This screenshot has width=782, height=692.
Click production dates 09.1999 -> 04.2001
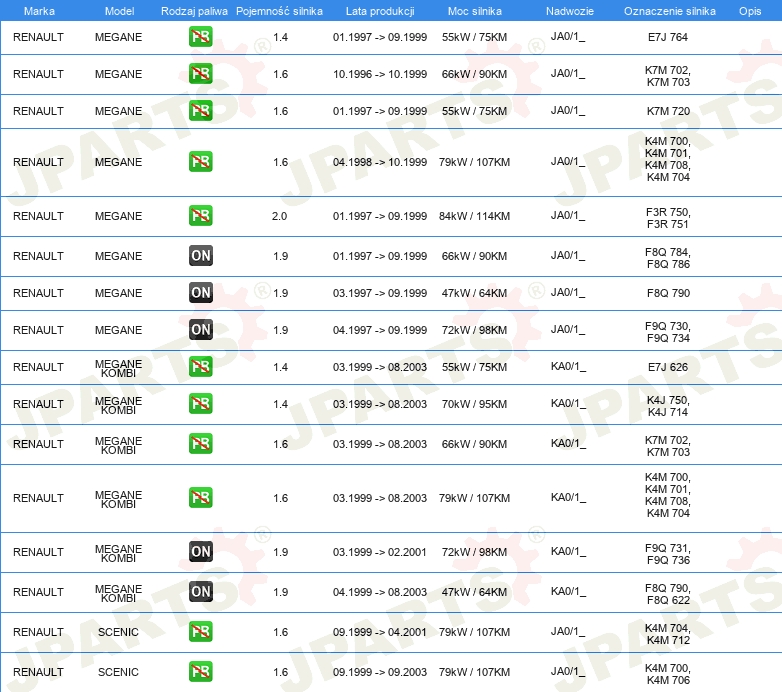pos(380,632)
